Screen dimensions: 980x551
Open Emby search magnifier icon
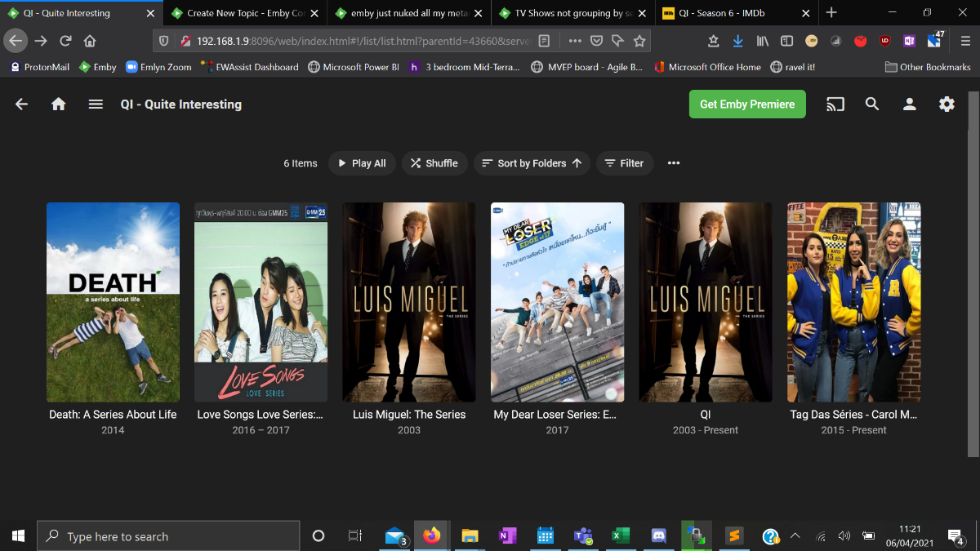click(872, 104)
